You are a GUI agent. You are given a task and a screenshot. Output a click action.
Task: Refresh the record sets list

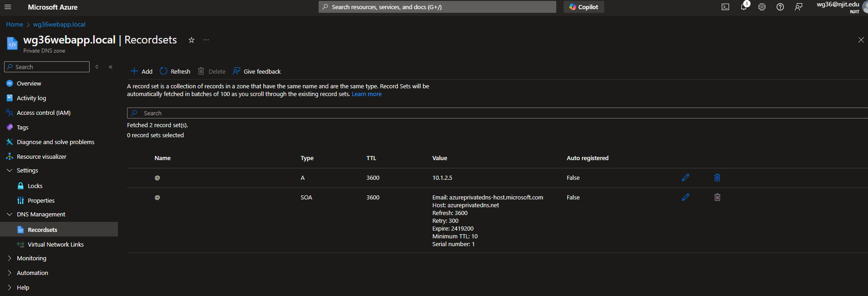point(175,71)
